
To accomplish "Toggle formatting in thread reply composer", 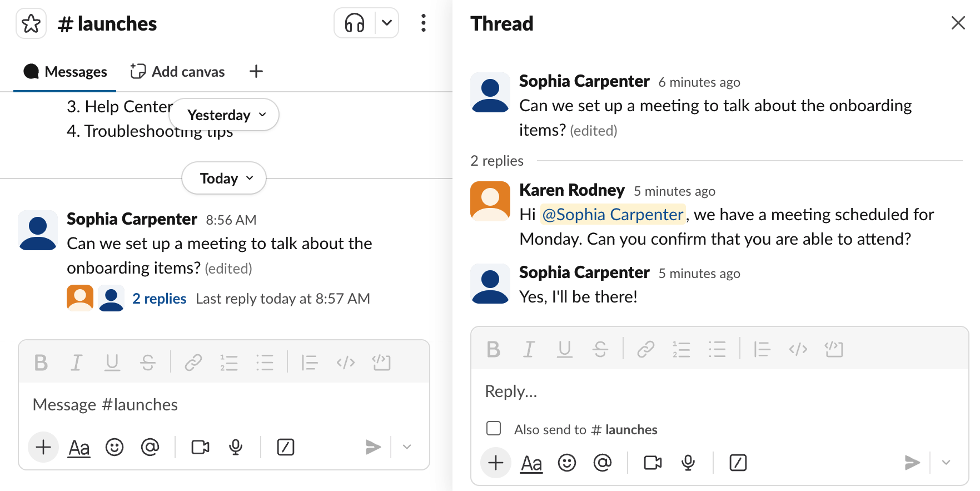I will [531, 463].
